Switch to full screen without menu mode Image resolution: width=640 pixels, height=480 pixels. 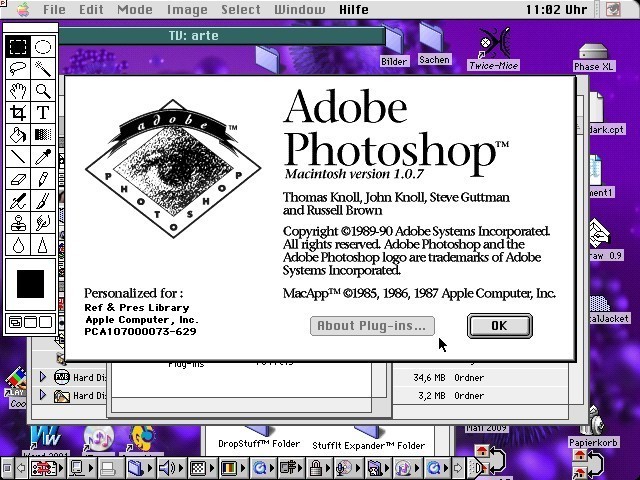point(45,322)
